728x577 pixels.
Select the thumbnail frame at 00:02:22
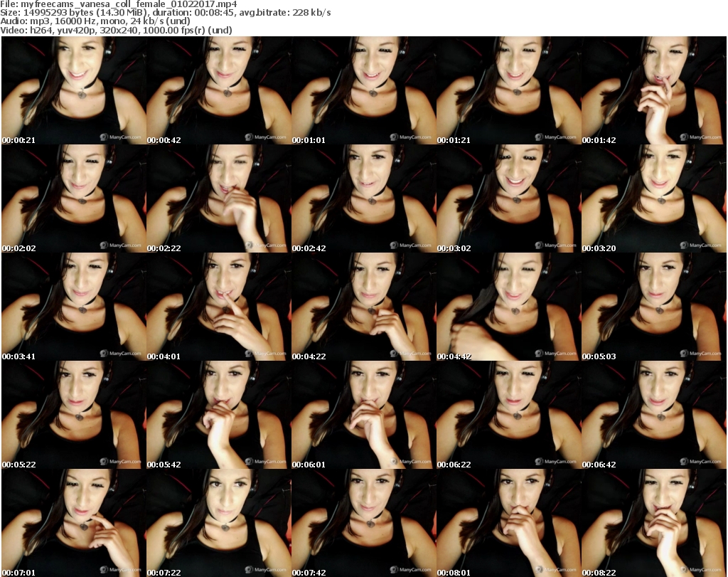tap(219, 198)
